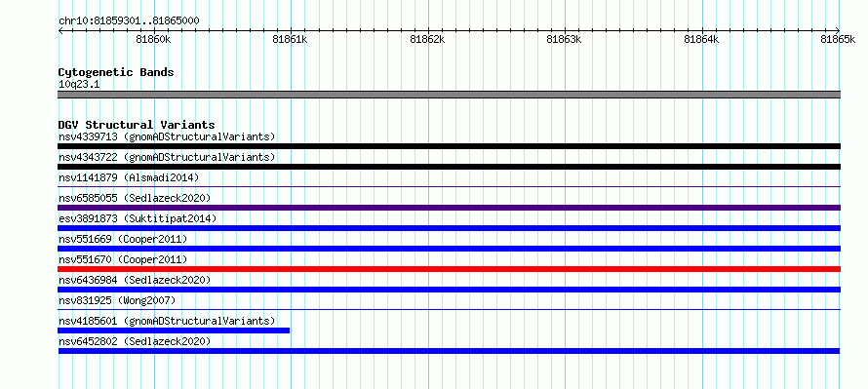Viewport: 868px width, 389px height.
Task: Select the short blue bar under nsv4185601
Action: pyautogui.click(x=174, y=331)
